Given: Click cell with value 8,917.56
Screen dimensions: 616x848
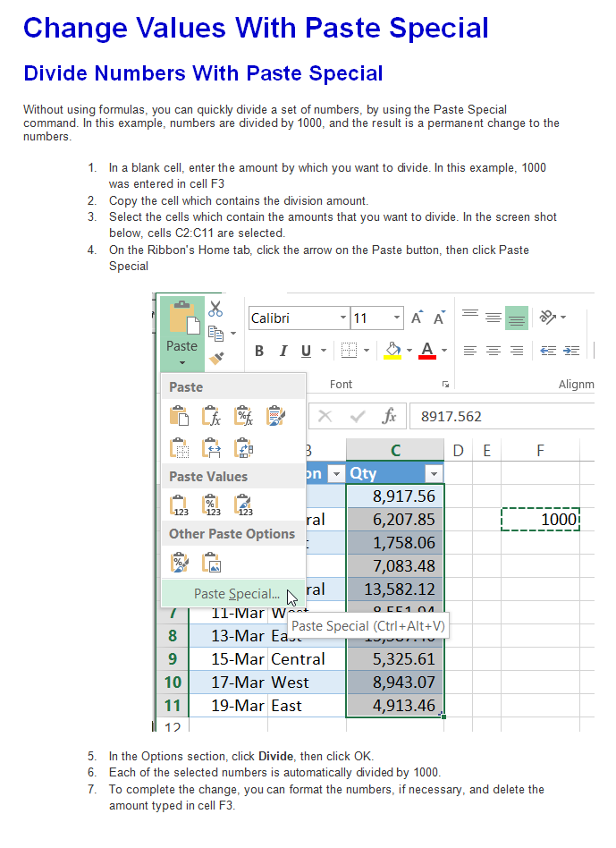Looking at the screenshot, I should [395, 496].
